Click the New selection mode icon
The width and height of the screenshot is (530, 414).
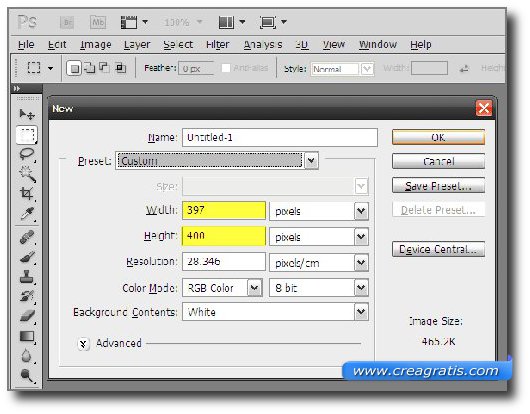tap(74, 69)
